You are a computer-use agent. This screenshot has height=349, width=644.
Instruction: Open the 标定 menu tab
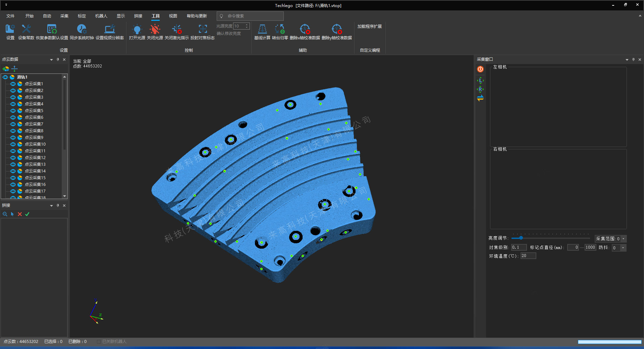[82, 16]
